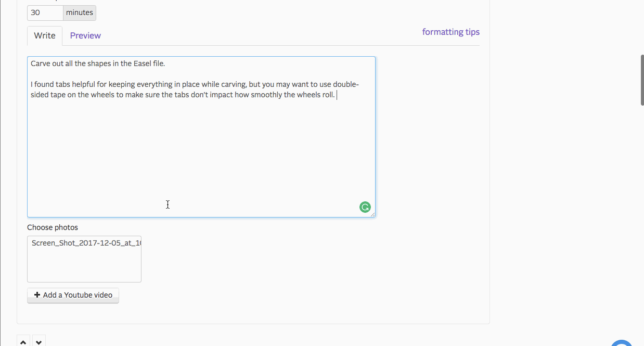644x346 pixels.
Task: Select the Screen_Shot_2017-12-05 photo entry
Action: pyautogui.click(x=84, y=243)
